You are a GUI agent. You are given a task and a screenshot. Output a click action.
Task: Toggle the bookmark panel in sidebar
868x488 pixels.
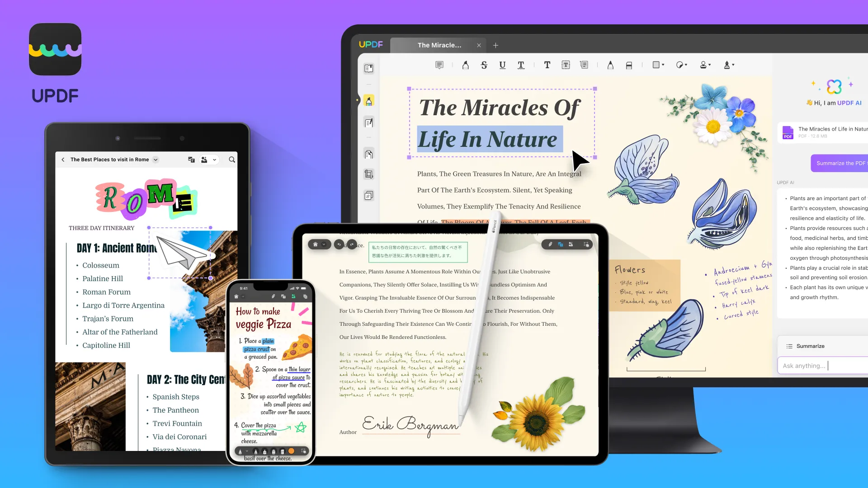click(x=369, y=67)
